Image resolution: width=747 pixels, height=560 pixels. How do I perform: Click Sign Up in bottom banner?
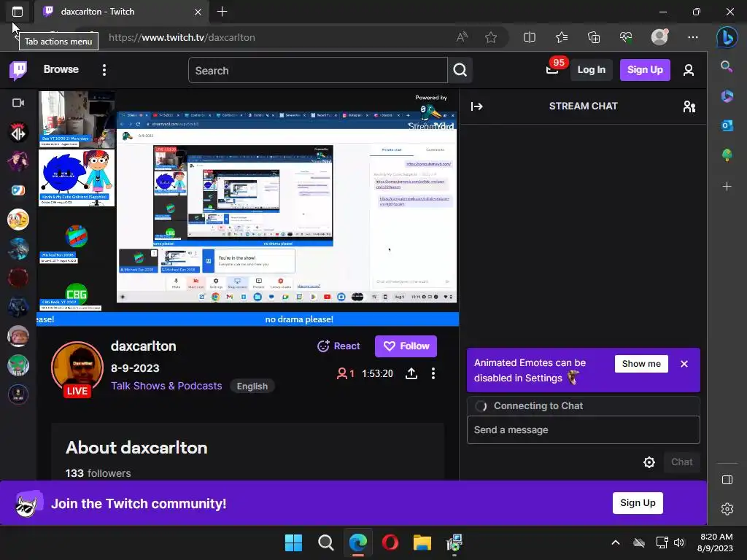point(638,503)
